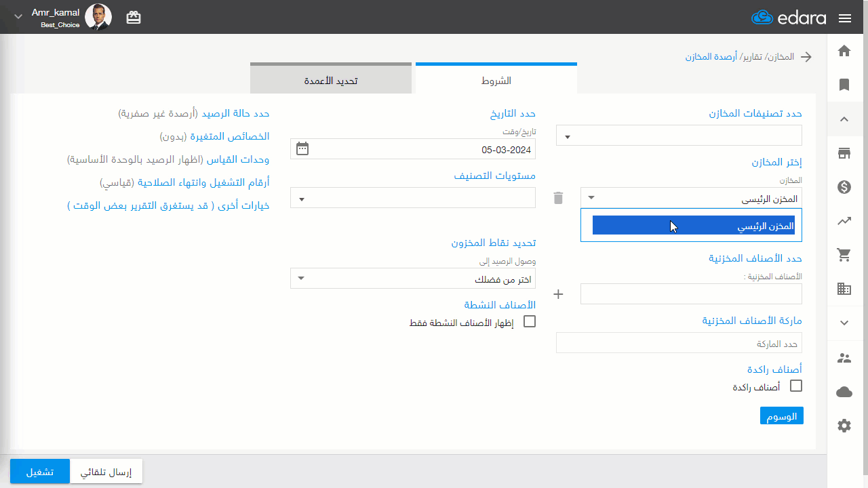Click the الوسوم tags button
Viewport: 868px width, 488px height.
(781, 416)
